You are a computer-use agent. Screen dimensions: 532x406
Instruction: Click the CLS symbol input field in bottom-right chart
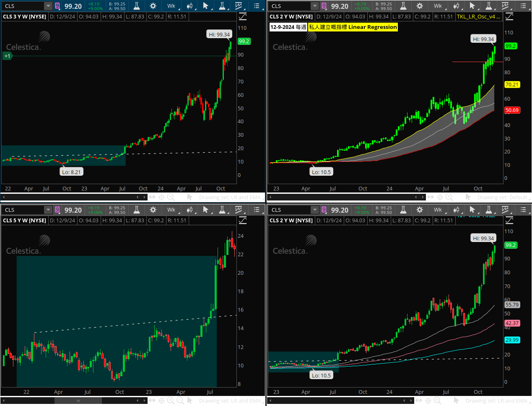coord(290,210)
